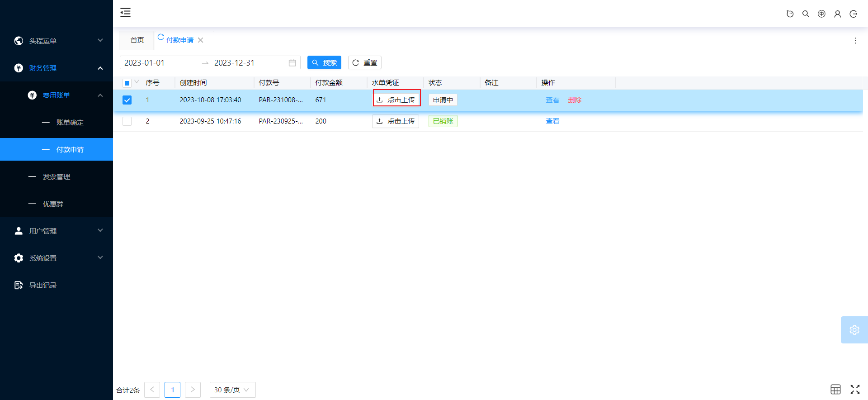The height and width of the screenshot is (400, 868).
Task: Click the 财务管理 yen icon
Action: pyautogui.click(x=19, y=68)
